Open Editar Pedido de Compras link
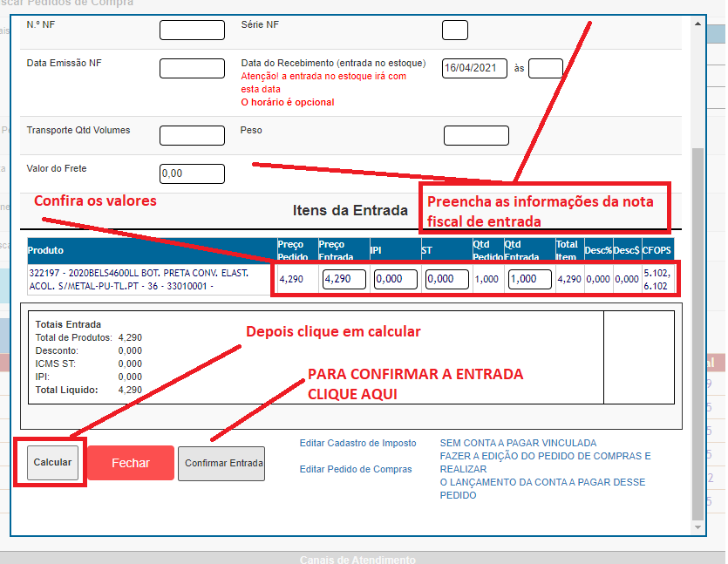The image size is (728, 564). click(356, 469)
